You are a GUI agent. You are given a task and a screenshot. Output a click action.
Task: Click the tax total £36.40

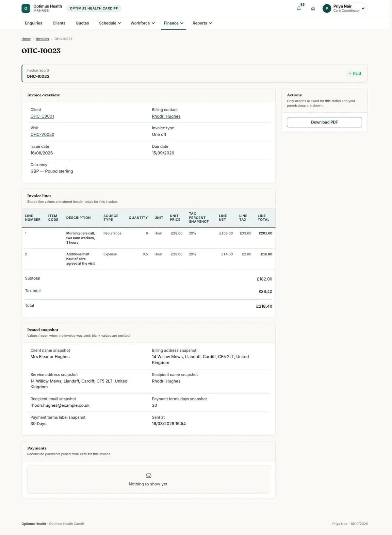click(265, 291)
